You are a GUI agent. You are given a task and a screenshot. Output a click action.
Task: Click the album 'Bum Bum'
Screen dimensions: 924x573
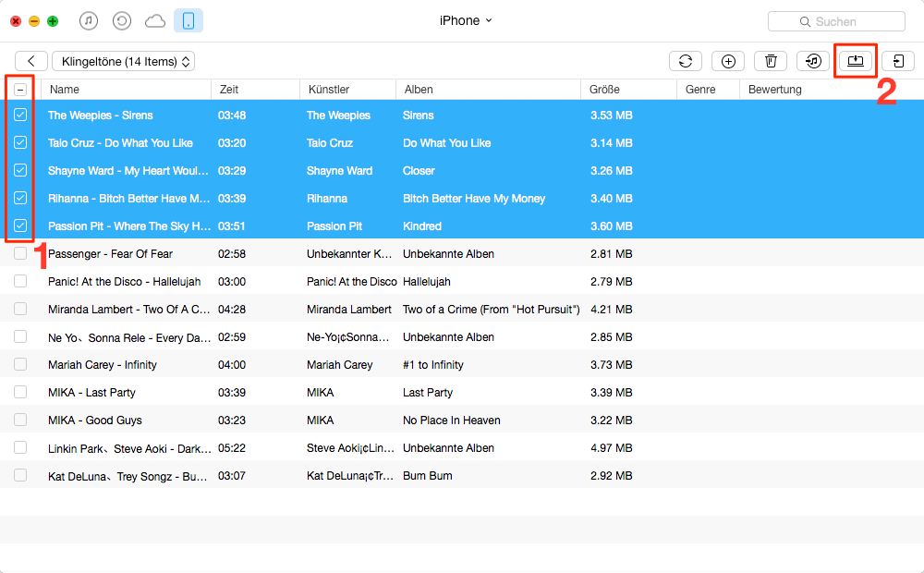pos(427,476)
